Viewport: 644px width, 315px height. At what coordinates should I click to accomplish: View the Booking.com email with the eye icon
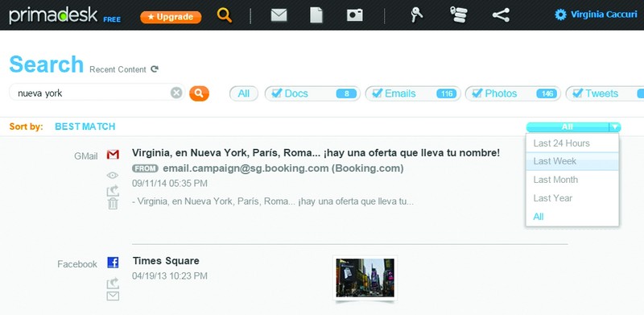coord(113,175)
